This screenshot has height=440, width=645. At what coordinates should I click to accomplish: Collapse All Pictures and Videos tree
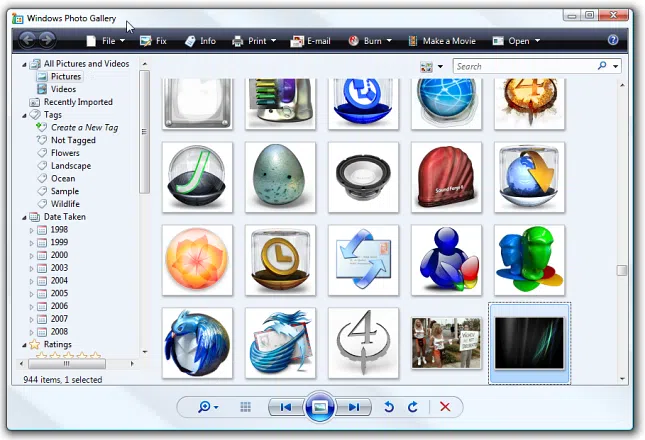(24, 65)
